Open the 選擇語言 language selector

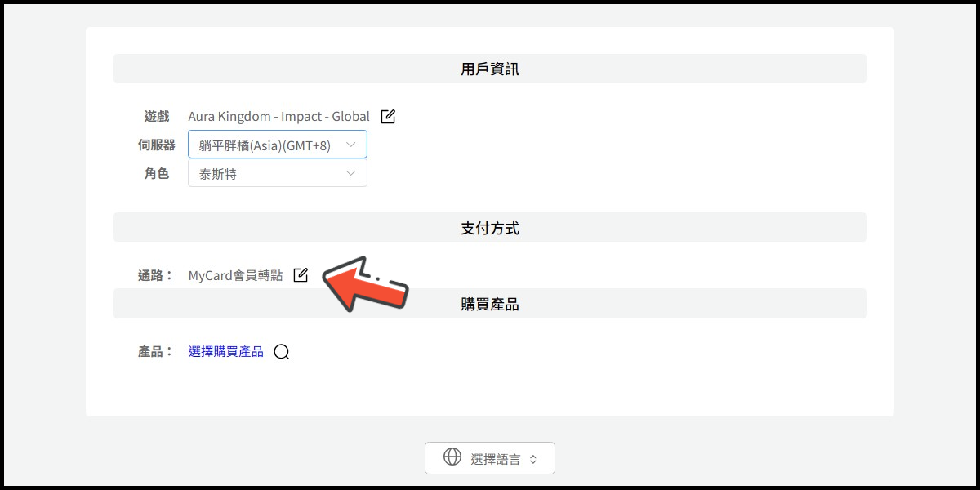point(490,458)
